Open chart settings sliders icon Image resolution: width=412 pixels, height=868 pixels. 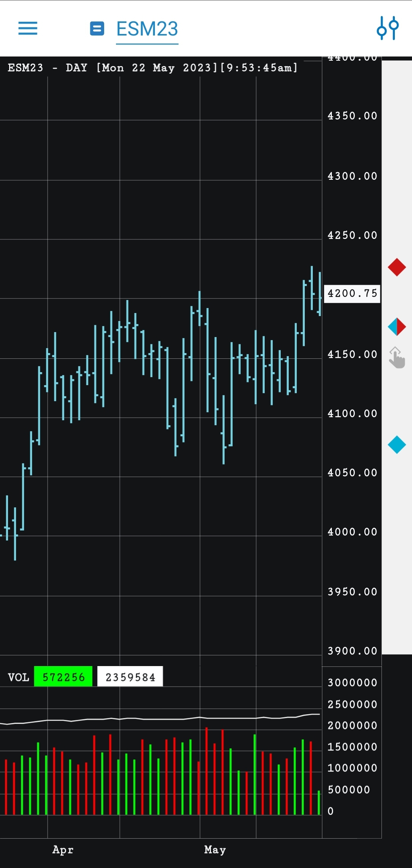coord(388,28)
